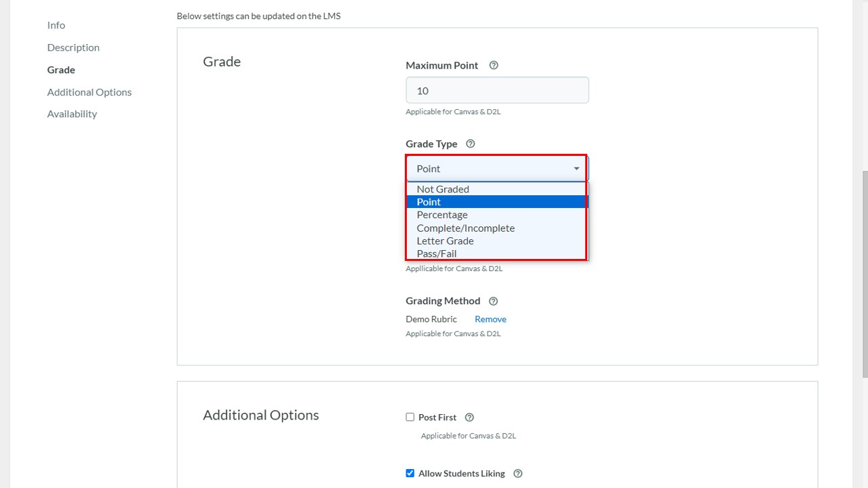Open the Grade sidebar section
The height and width of the screenshot is (488, 868).
pyautogui.click(x=61, y=70)
